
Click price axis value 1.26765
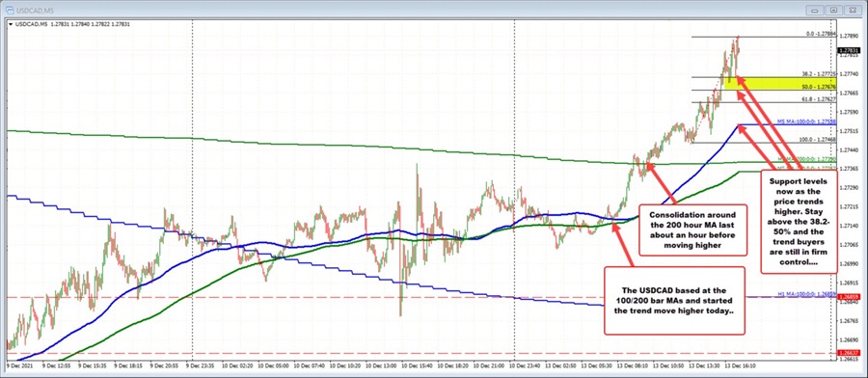click(849, 321)
